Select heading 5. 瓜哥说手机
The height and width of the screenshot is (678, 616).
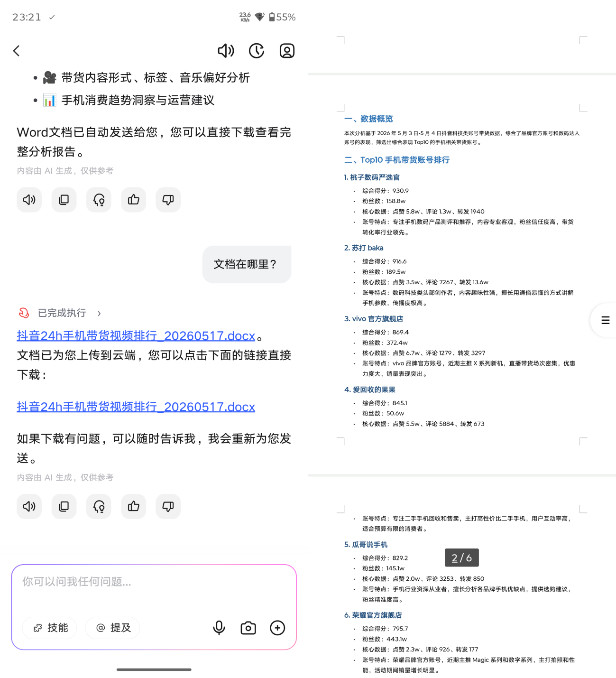coord(366,545)
